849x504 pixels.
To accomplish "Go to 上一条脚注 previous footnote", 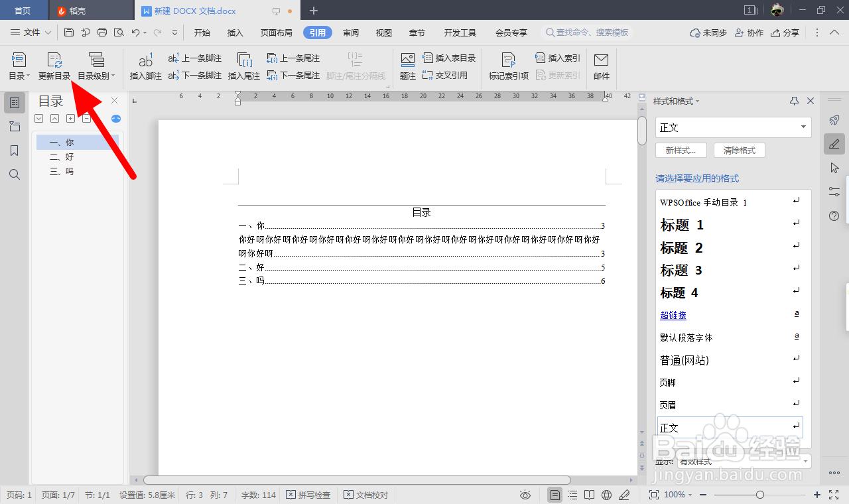I will [x=195, y=58].
